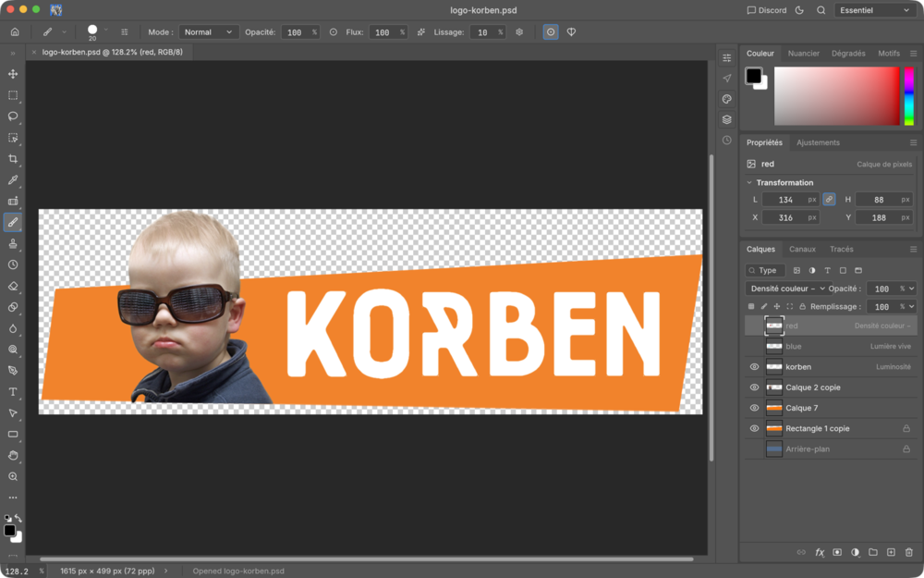Click the hue spectrum slider strip
Image resolution: width=924 pixels, height=578 pixels.
coord(908,95)
